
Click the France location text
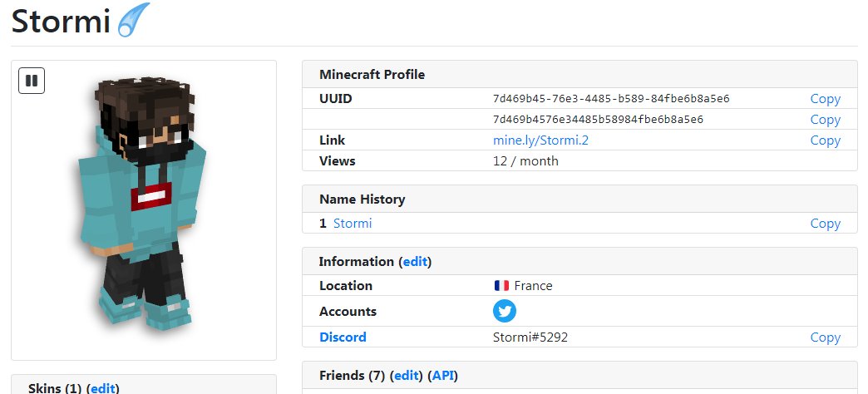(533, 286)
